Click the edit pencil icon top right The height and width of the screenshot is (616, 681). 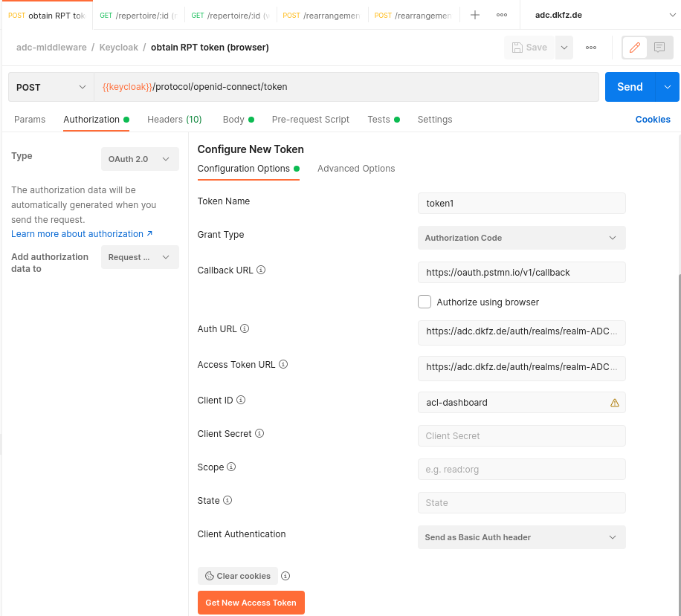pyautogui.click(x=636, y=47)
